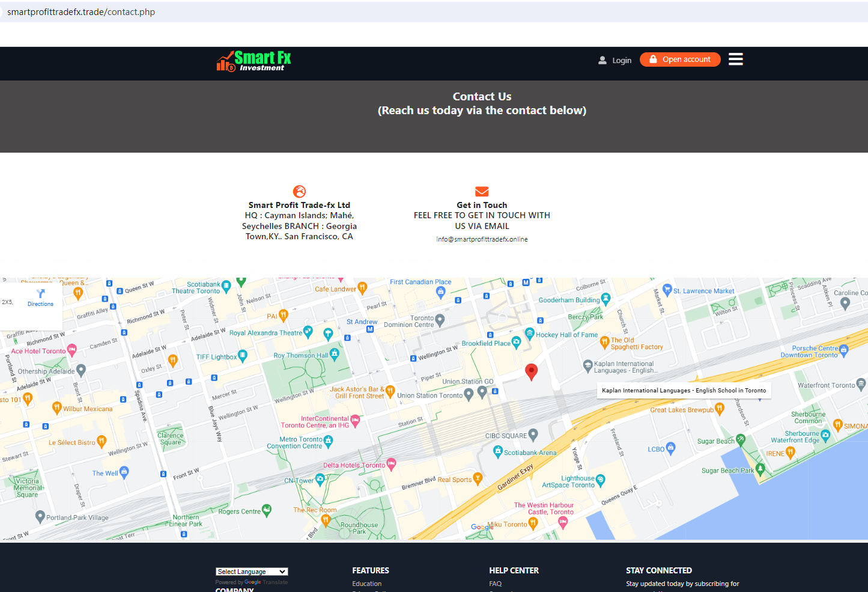Click the Login link
Viewport: 868px width, 592px height.
622,61
